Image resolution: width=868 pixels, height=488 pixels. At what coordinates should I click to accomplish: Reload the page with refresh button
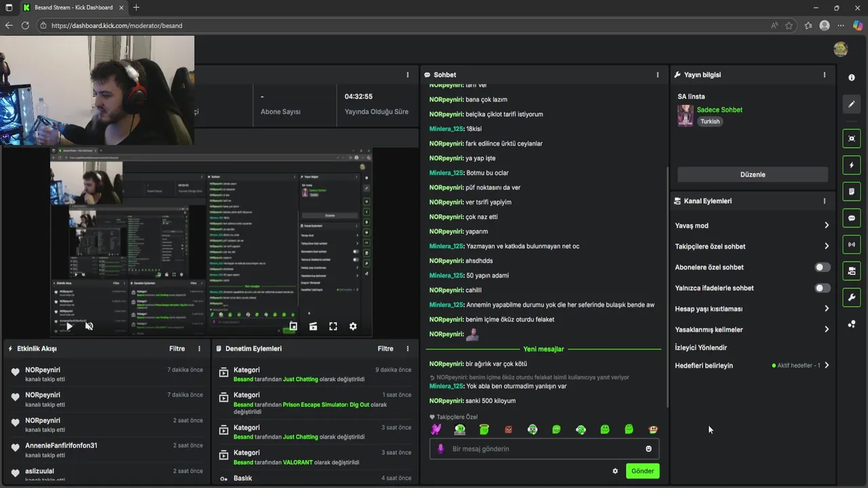pos(25,26)
